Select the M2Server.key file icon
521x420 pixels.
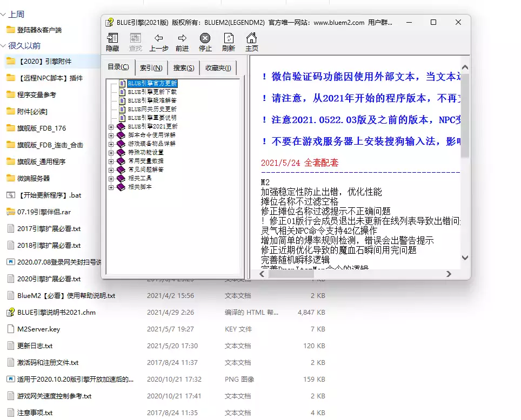pyautogui.click(x=11, y=329)
